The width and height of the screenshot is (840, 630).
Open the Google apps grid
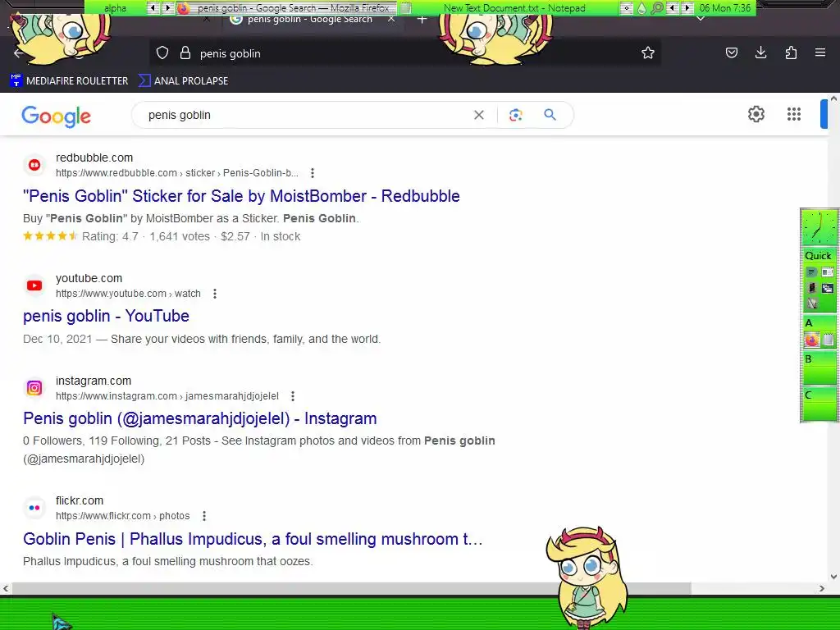(x=794, y=114)
